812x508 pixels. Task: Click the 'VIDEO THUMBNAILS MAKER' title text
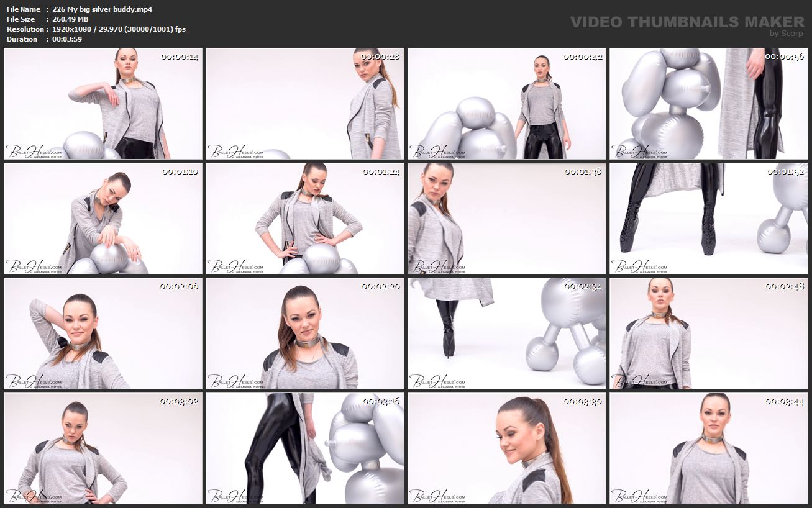click(687, 22)
